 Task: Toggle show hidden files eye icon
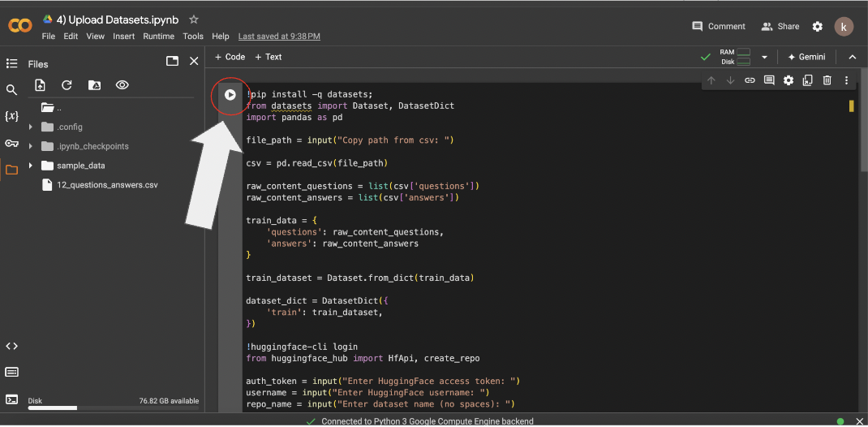[122, 85]
